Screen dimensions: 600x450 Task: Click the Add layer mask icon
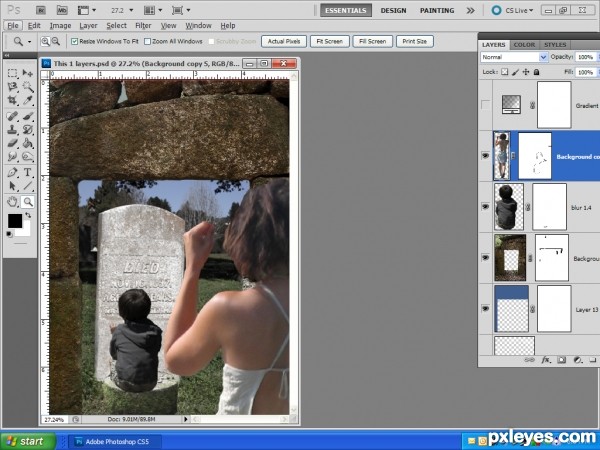click(x=561, y=360)
